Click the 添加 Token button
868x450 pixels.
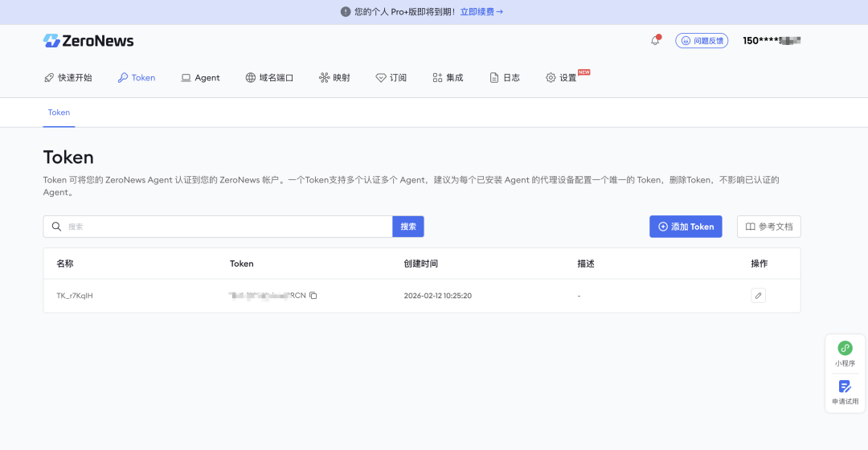click(686, 227)
